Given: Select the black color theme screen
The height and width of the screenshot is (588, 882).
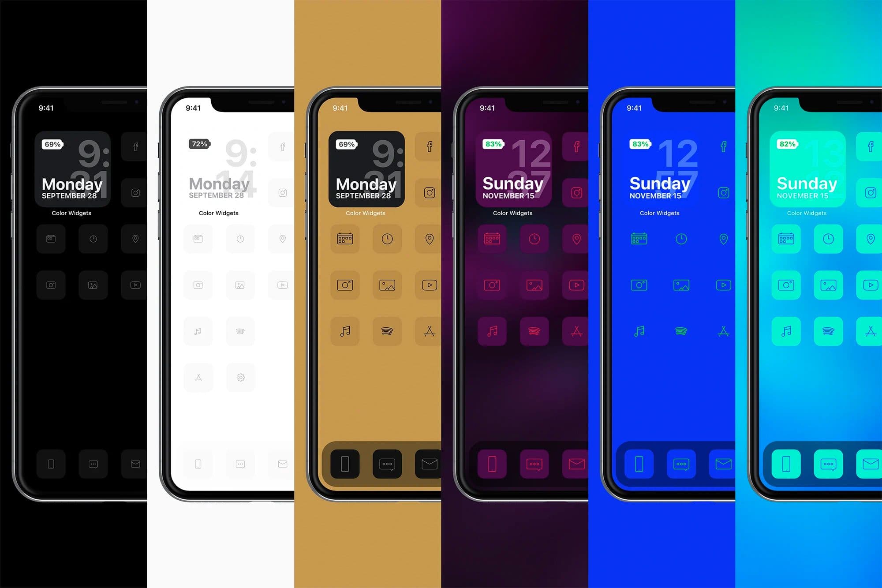Looking at the screenshot, I should 74,294.
